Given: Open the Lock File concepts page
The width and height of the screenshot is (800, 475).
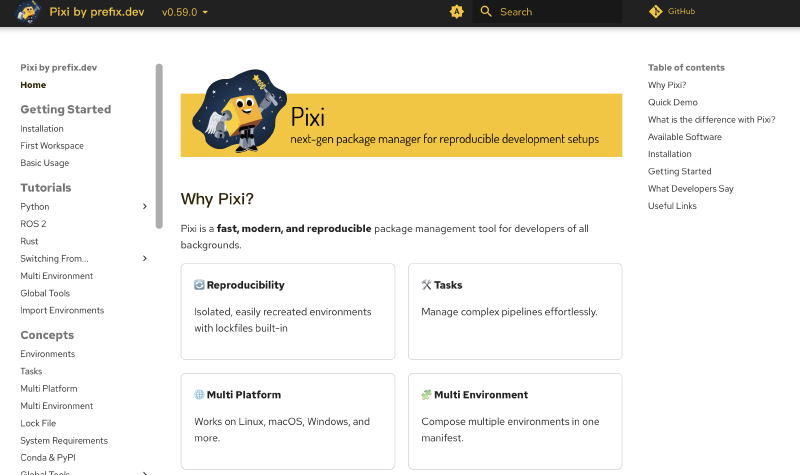Looking at the screenshot, I should (x=38, y=423).
